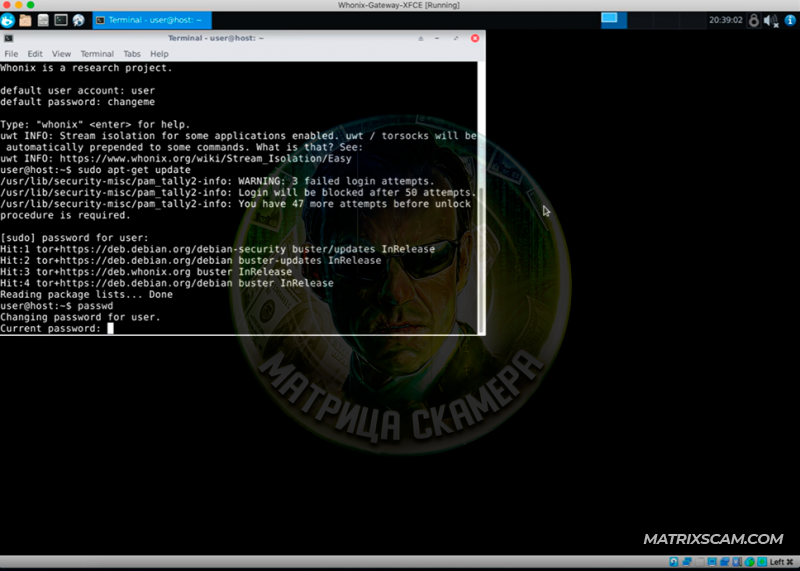Click the terminal vertical scrollbar
800x571 pixels.
(x=481, y=198)
